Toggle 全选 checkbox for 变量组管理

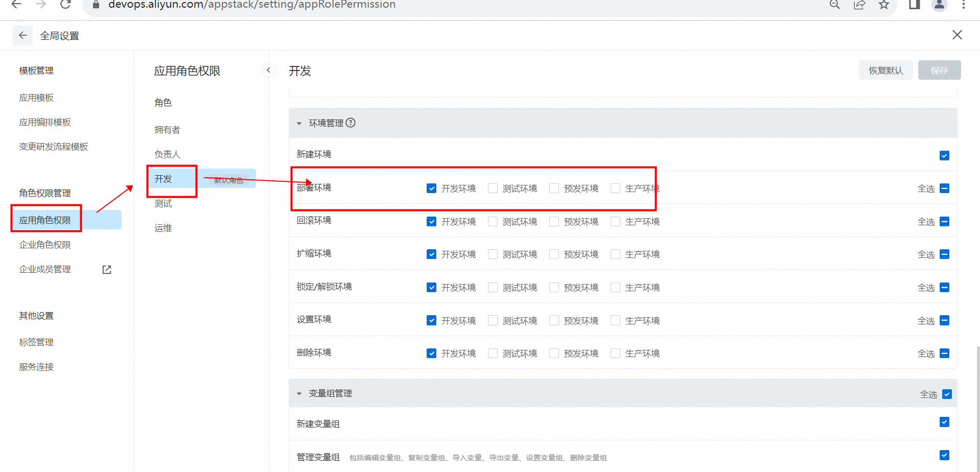[947, 394]
